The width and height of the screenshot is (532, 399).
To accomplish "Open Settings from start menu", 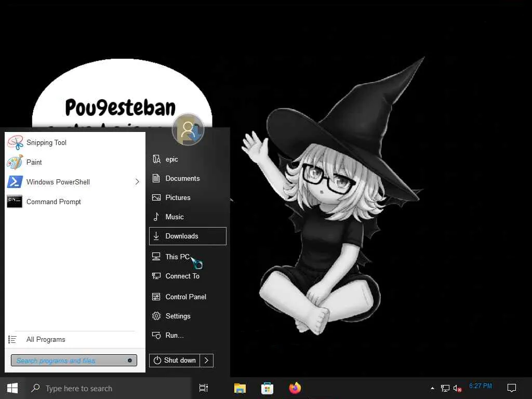I will point(188,316).
